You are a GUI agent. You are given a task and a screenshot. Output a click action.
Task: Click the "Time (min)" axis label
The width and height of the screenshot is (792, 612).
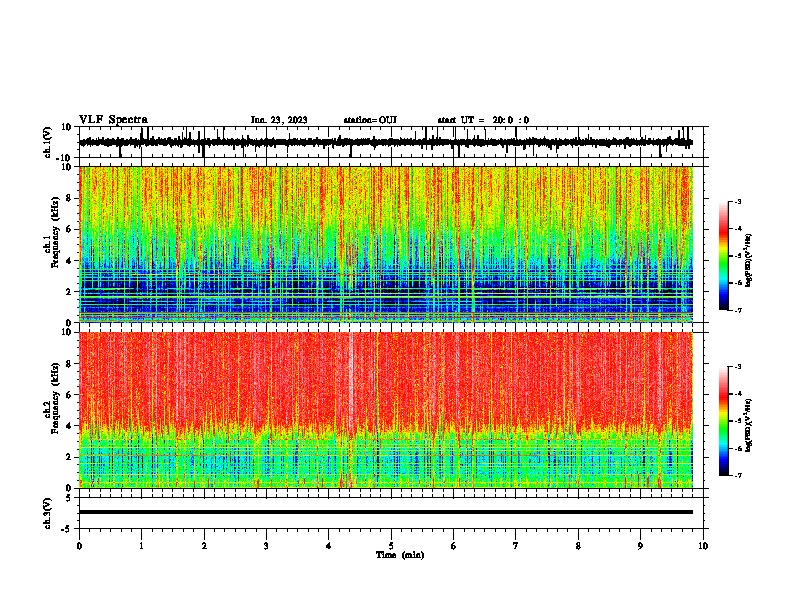click(400, 555)
